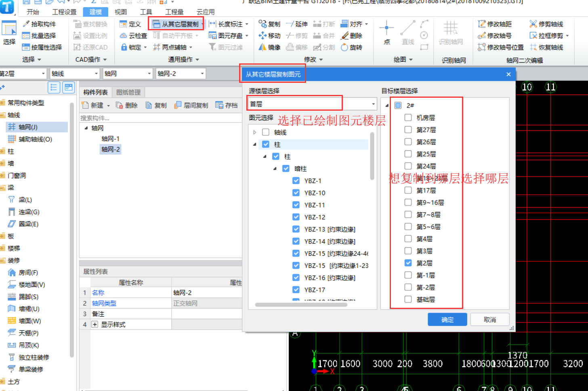
Task: Check the 基础层 target floor checkbox
Action: (x=408, y=299)
